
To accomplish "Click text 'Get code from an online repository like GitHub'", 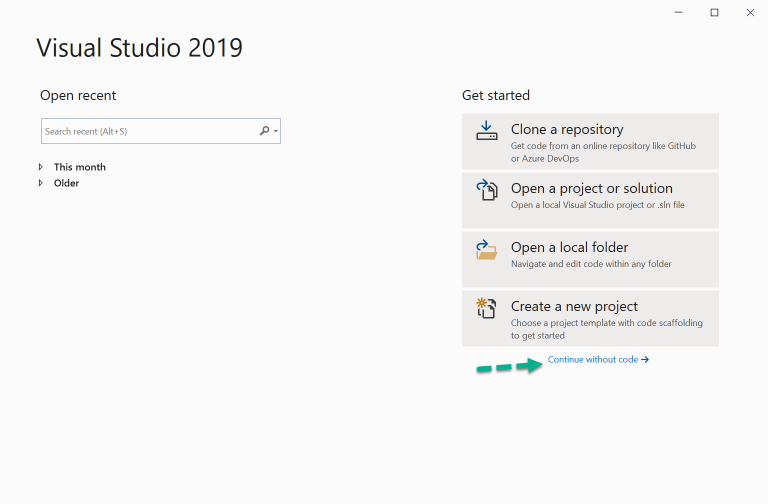I will [x=603, y=146].
